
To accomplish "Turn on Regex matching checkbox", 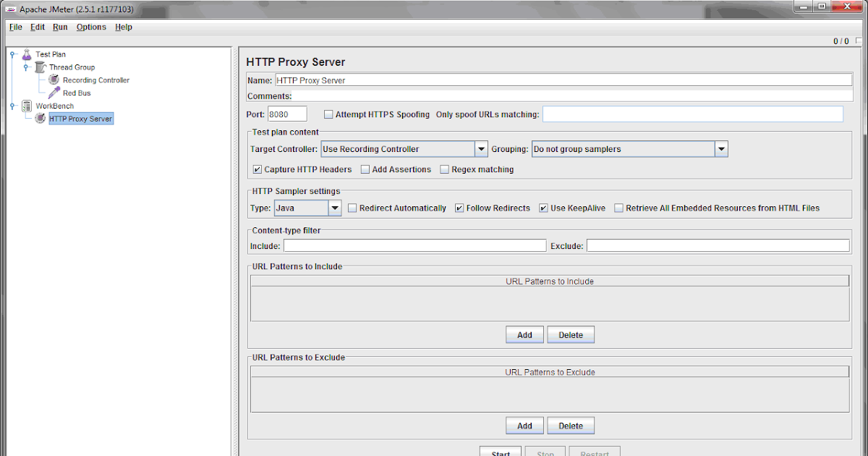I will point(444,169).
